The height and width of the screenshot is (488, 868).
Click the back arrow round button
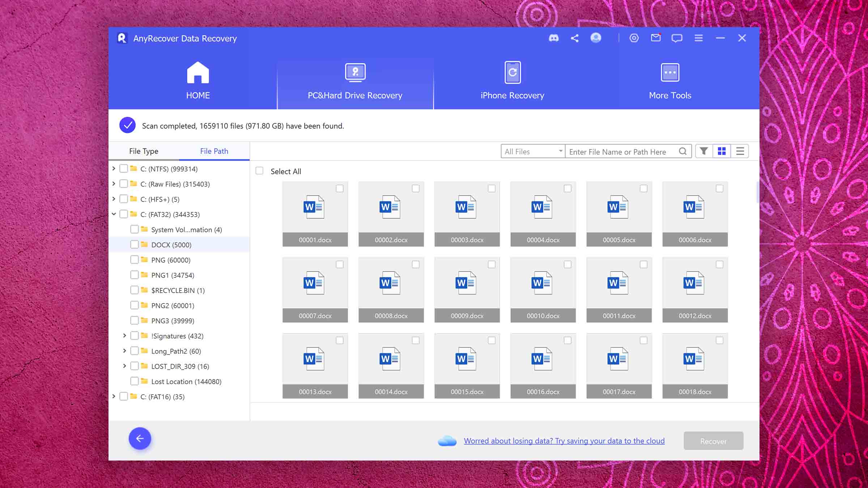[x=140, y=438]
